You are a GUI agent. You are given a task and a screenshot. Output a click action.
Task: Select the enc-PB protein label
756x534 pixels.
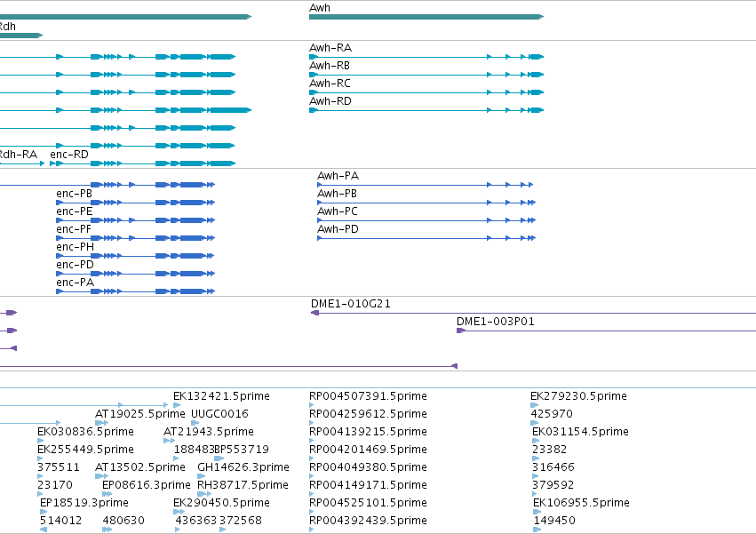75,194
